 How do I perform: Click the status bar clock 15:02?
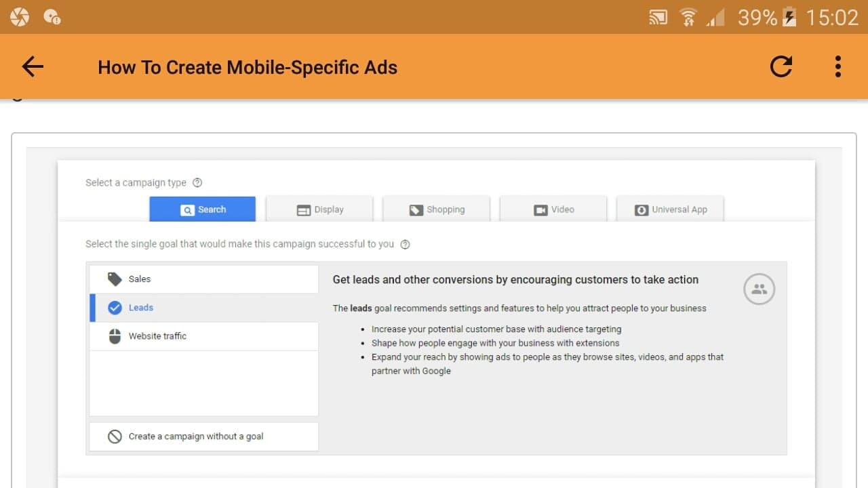[832, 18]
